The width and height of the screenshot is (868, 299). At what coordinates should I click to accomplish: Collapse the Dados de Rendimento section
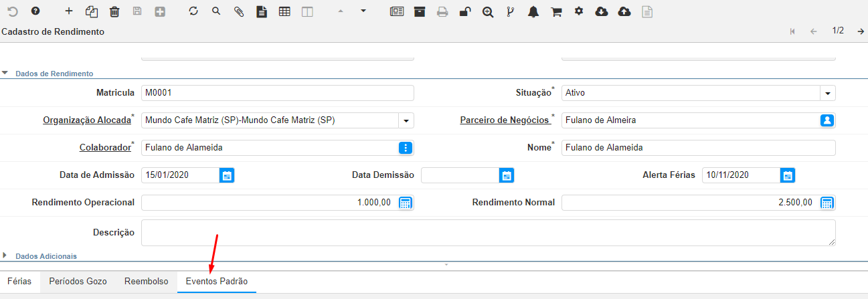5,73
